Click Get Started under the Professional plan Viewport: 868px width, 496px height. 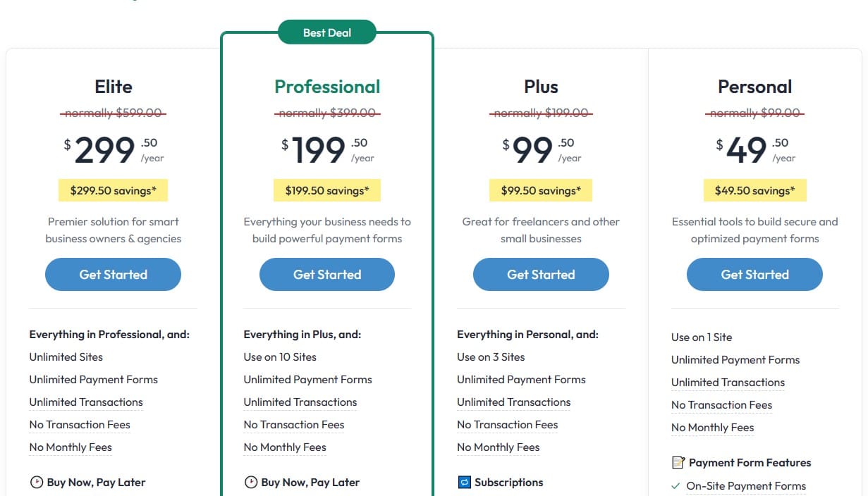(326, 274)
